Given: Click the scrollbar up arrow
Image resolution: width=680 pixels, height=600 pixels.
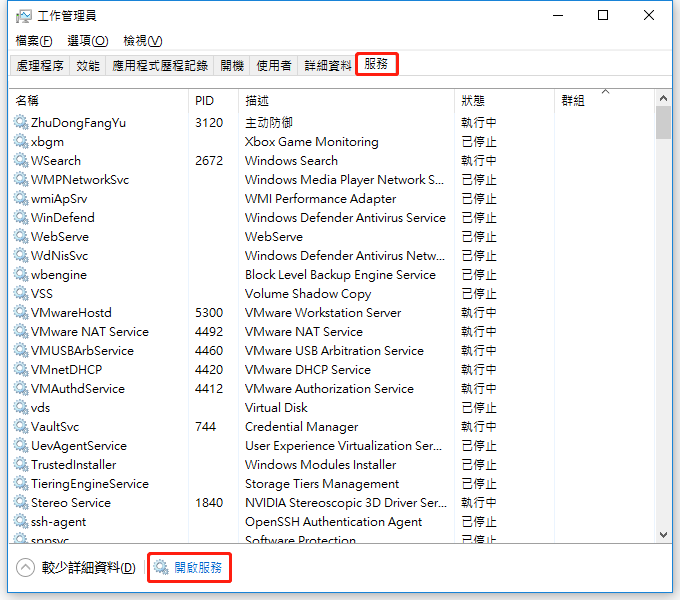Looking at the screenshot, I should click(x=663, y=98).
